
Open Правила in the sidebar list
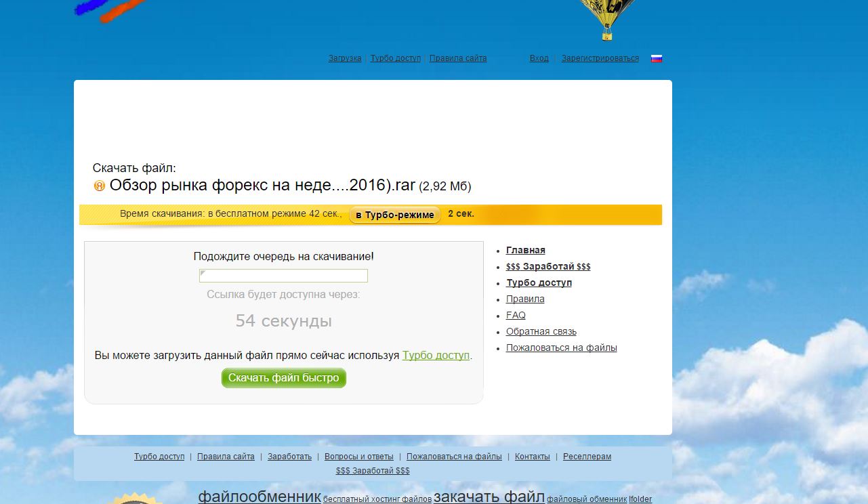point(525,299)
